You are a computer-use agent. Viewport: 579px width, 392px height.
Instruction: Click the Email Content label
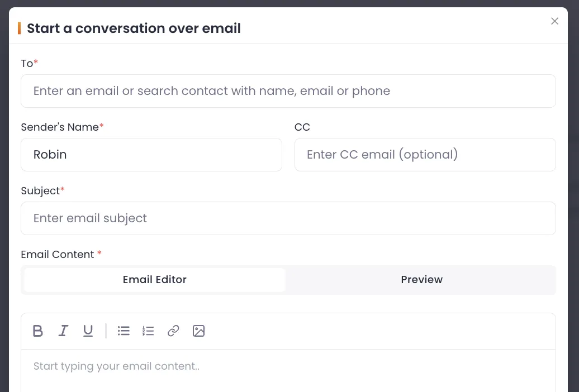[x=58, y=255]
